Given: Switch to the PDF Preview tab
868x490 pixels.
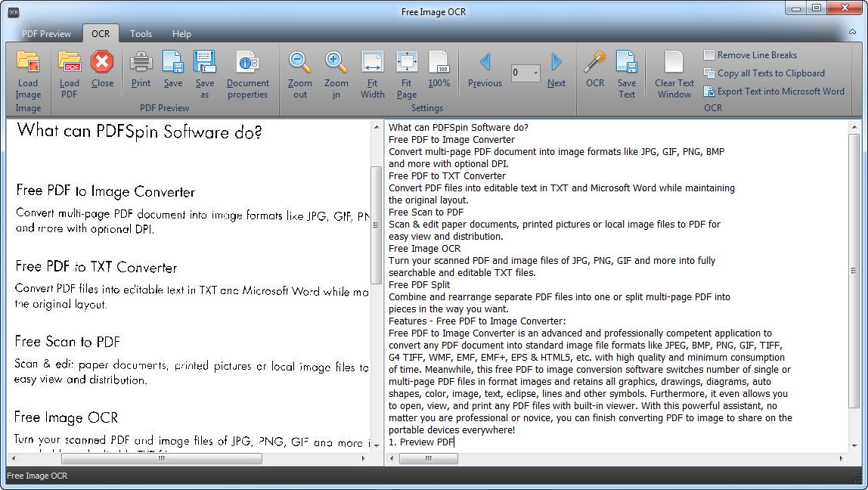Looking at the screenshot, I should click(47, 34).
